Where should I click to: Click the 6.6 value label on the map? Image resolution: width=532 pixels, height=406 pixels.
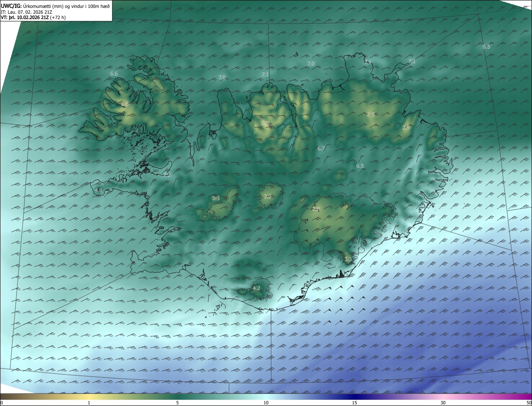[114, 73]
